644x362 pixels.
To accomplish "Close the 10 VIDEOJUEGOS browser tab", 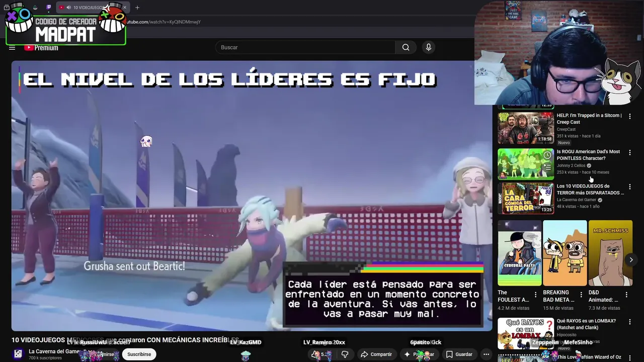I will click(125, 8).
